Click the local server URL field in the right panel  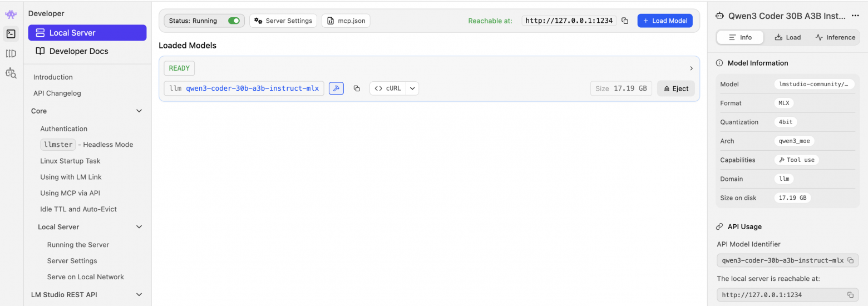[787, 295]
